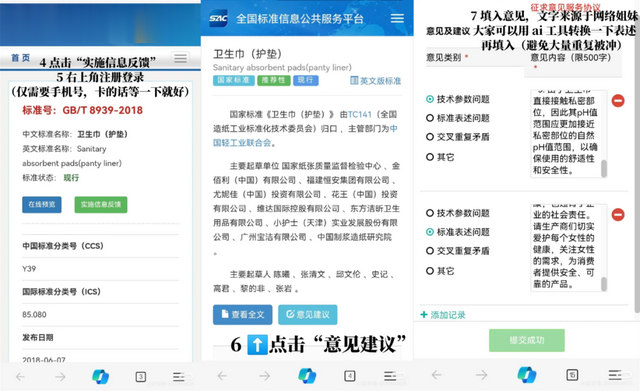The image size is (640, 391).
Task: Go forward in browser bar showing 15 tabs
Action: [482, 375]
